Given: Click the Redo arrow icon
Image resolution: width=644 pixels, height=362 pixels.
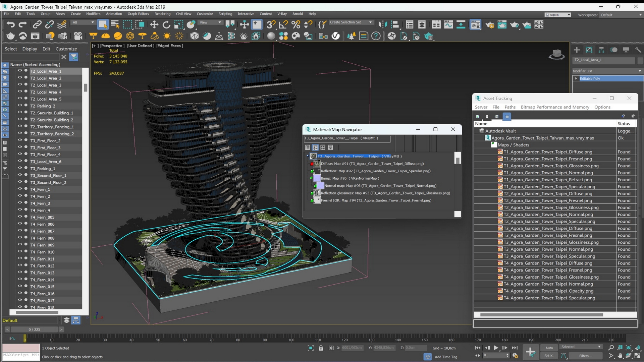Looking at the screenshot, I should [22, 24].
